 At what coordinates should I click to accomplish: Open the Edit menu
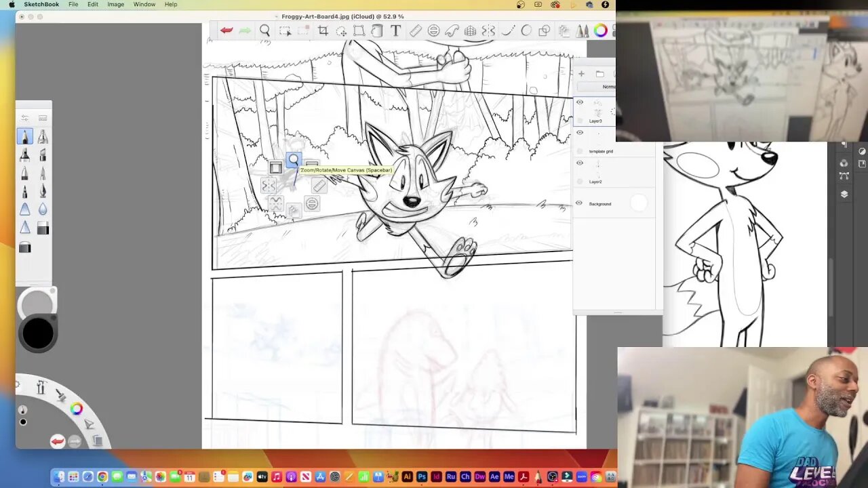93,5
